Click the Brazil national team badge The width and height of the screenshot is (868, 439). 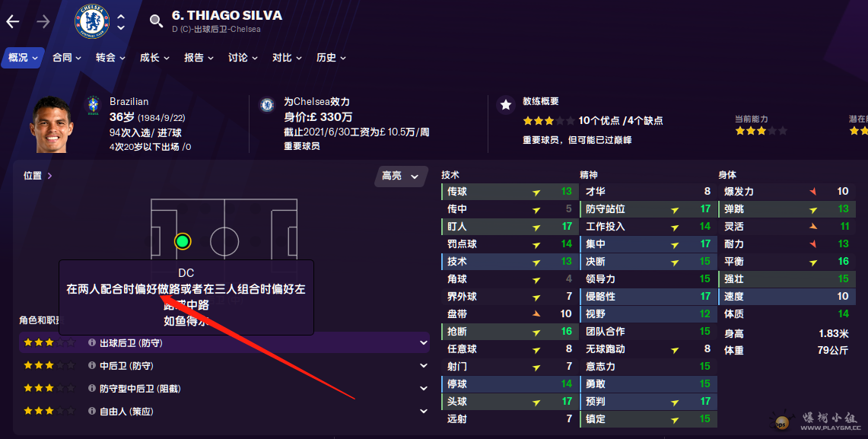[x=93, y=105]
